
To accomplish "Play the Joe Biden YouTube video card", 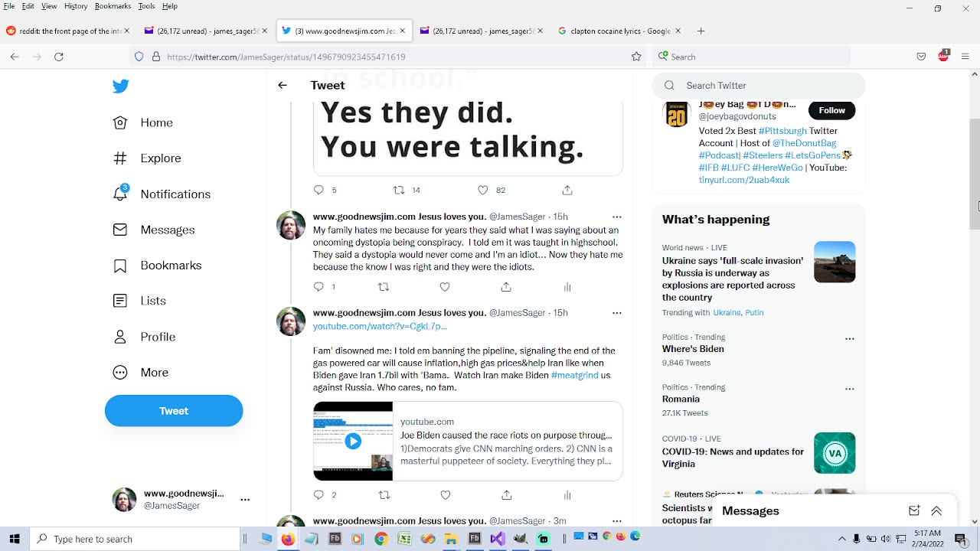I will tap(353, 441).
